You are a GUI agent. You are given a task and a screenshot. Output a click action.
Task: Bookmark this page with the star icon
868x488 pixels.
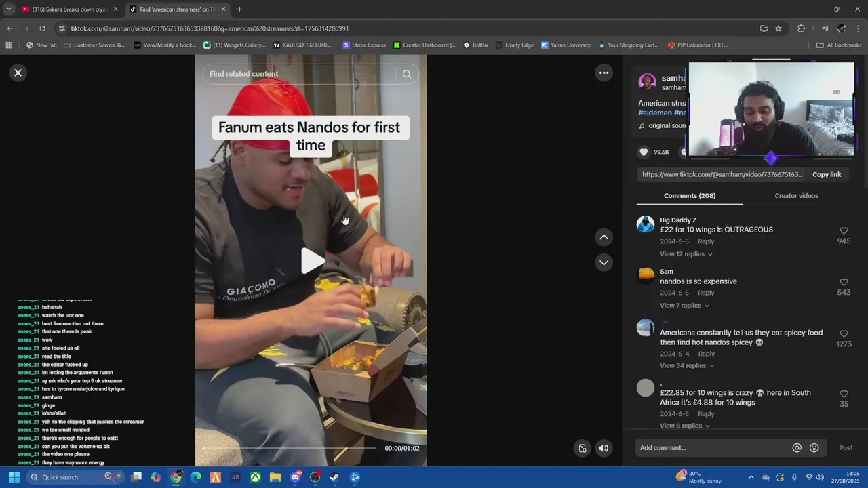click(778, 28)
